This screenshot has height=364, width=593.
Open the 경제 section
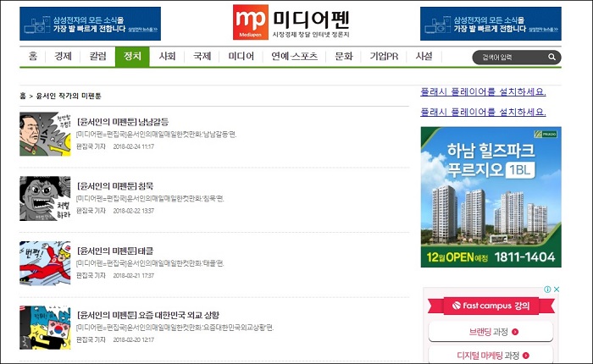(x=63, y=57)
